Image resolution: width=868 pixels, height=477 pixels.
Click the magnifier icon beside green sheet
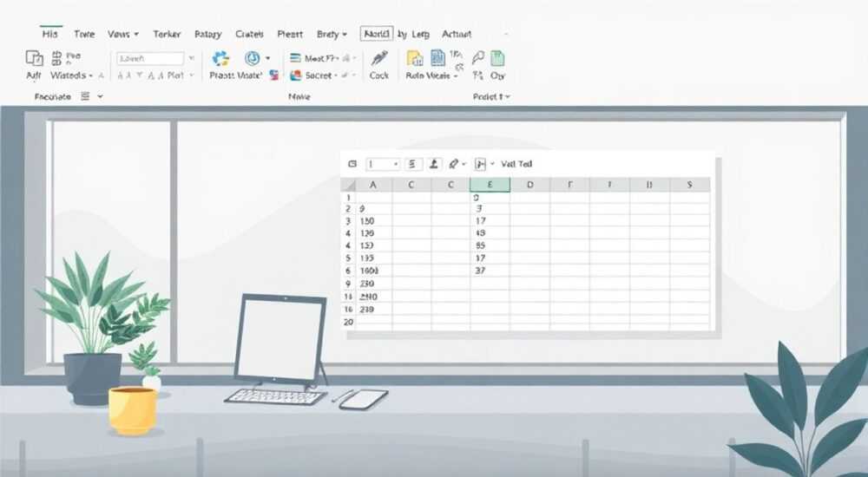(x=478, y=57)
